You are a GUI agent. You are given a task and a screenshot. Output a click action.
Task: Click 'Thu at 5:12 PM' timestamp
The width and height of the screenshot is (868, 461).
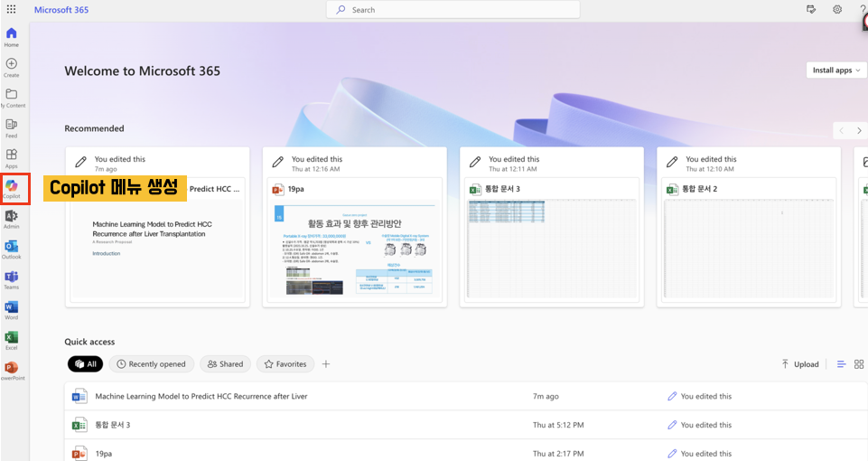coord(558,425)
